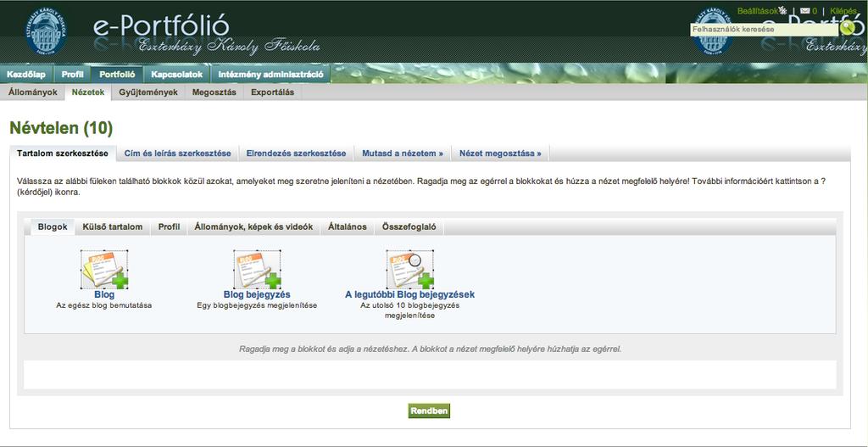Switch to Cím és leírás szerkesztése tab
Image resolution: width=868 pixels, height=447 pixels.
[178, 154]
